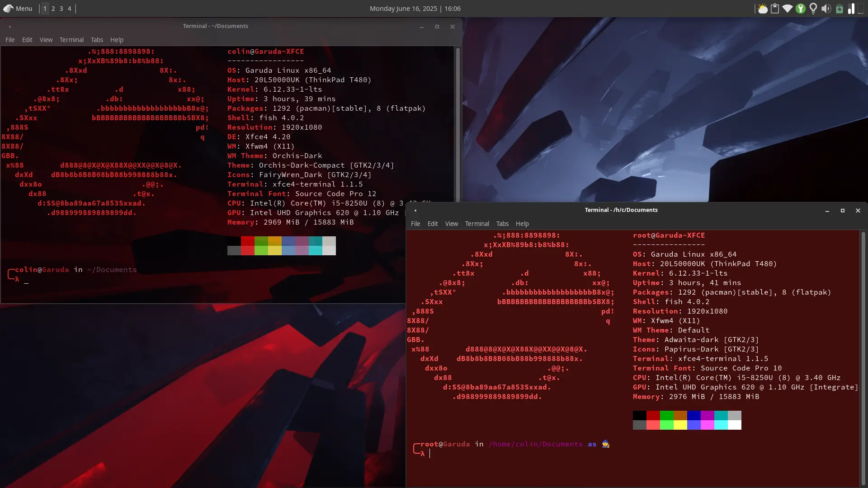868x488 pixels.
Task: Click 'Uptime: 3 hours, 39 mins' line
Action: (282, 99)
